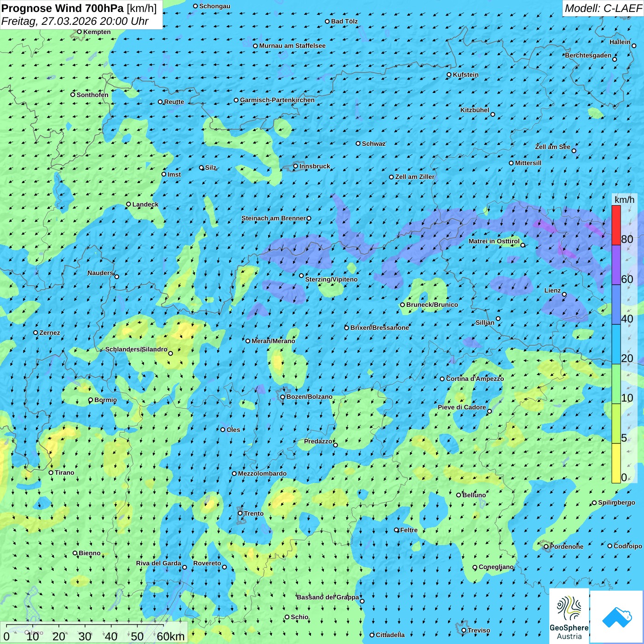Screen dimensions: 644x644
Task: Click the 60km scale bar label
Action: pyautogui.click(x=171, y=636)
